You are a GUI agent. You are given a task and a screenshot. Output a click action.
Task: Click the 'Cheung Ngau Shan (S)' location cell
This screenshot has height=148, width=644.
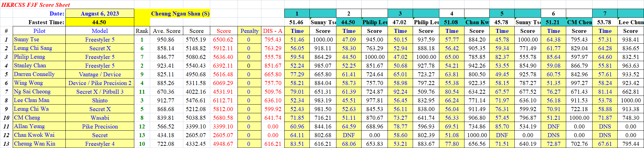(x=180, y=13)
